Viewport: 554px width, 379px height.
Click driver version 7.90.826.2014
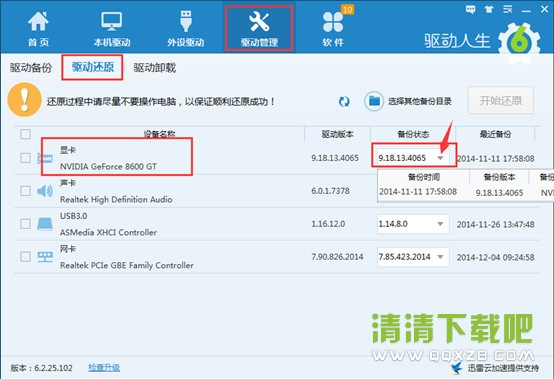[337, 257]
